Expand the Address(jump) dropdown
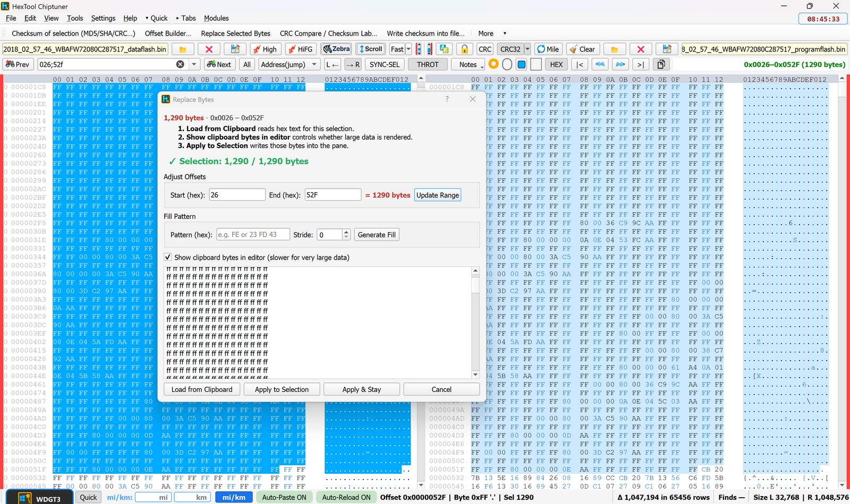 coord(313,64)
